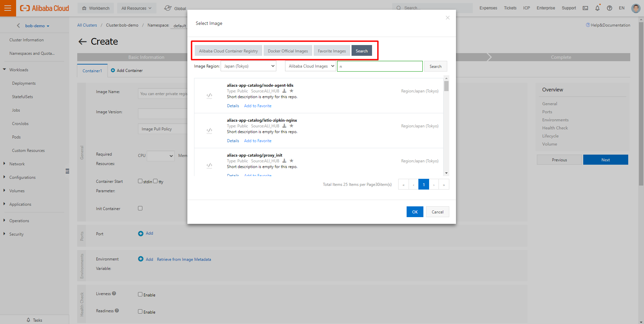
Task: Select the Container1 tab
Action: click(92, 71)
